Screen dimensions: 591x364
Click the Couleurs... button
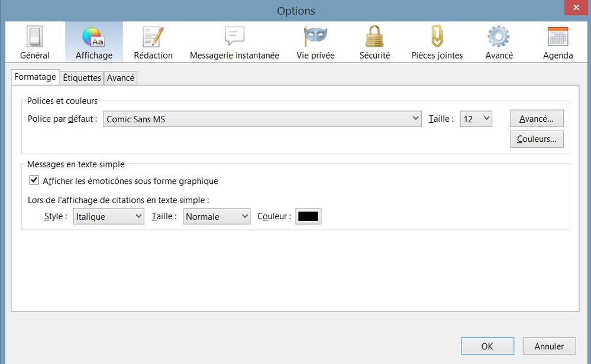tap(536, 139)
